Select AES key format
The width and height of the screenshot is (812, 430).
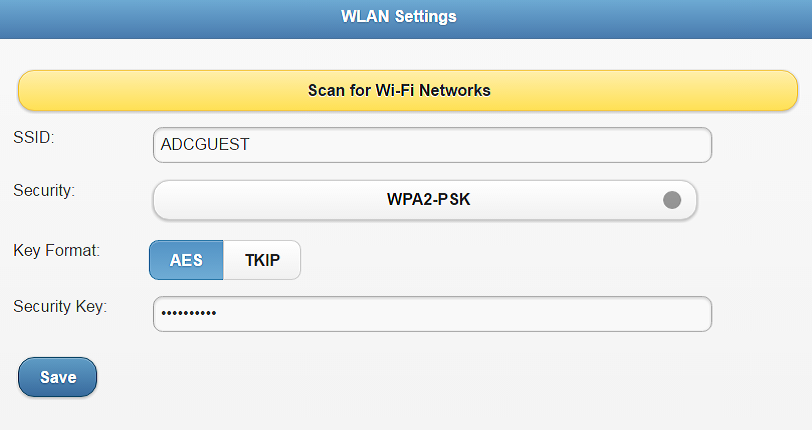coord(186,261)
